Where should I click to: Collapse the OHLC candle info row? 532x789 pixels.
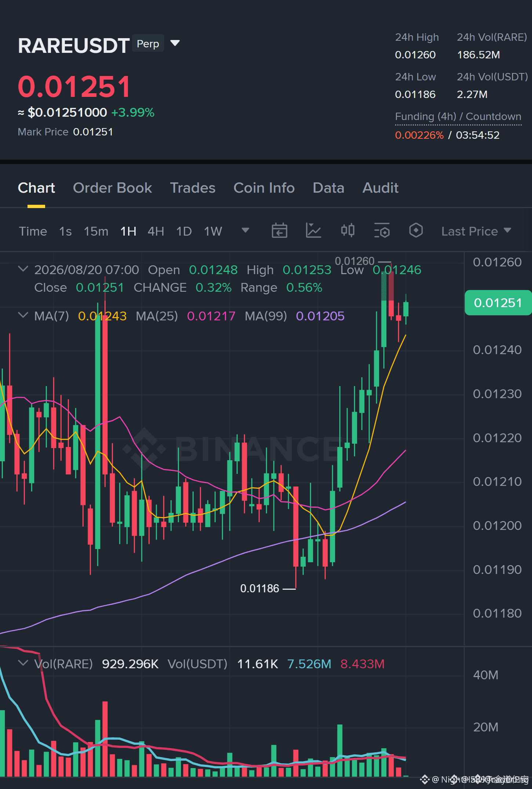point(23,269)
